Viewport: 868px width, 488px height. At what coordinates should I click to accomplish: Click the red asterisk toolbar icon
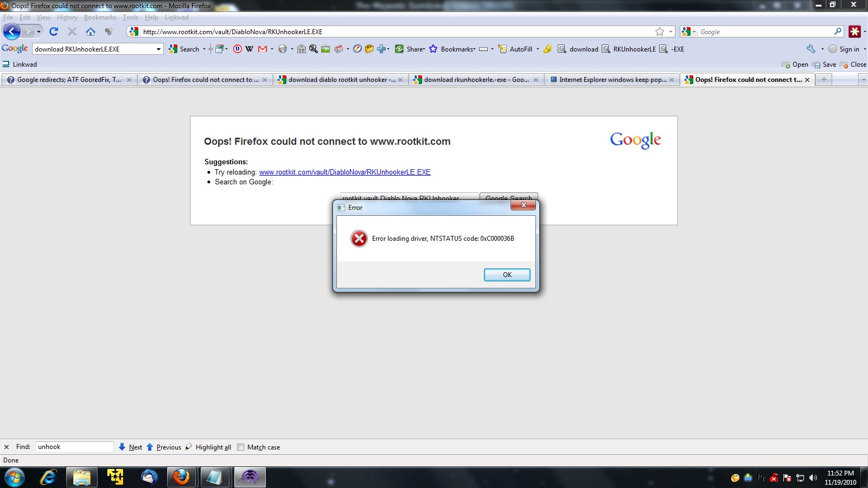[855, 31]
